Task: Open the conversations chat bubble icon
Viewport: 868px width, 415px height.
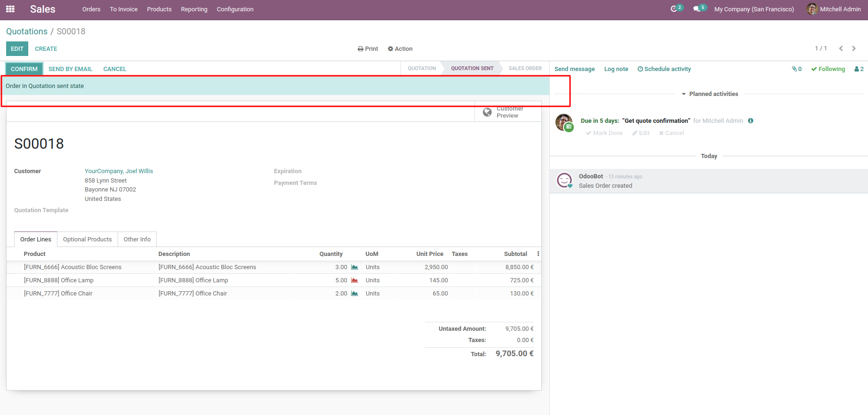Action: click(697, 9)
